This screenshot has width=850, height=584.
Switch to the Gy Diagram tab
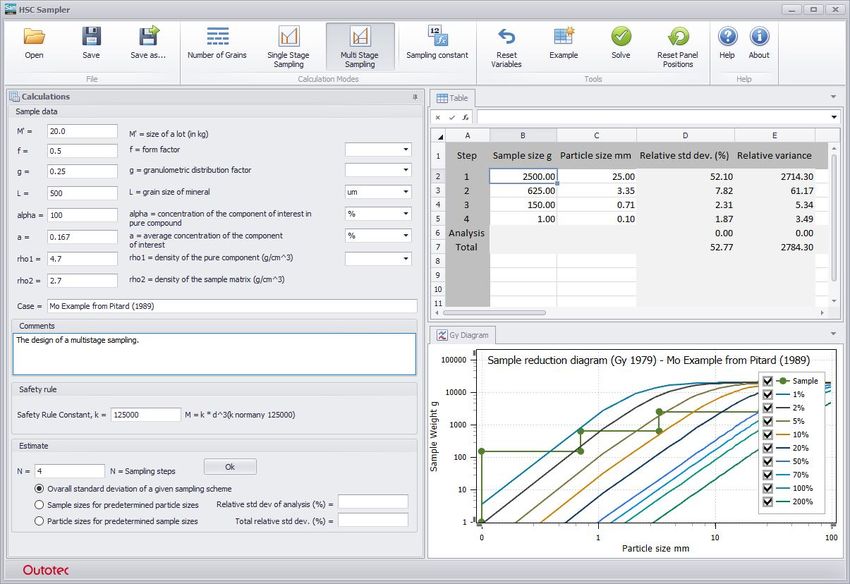click(x=463, y=335)
